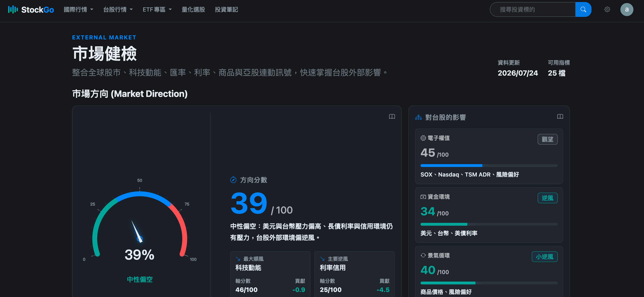This screenshot has height=297, width=644.
Task: Click the large 39 direction score
Action: [x=249, y=203]
